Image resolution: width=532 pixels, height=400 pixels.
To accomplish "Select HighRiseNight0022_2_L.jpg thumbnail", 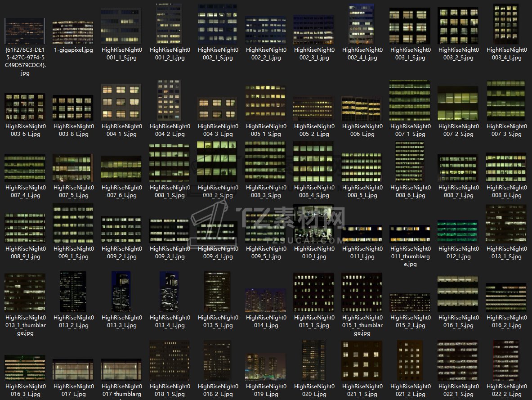I will pos(506,360).
